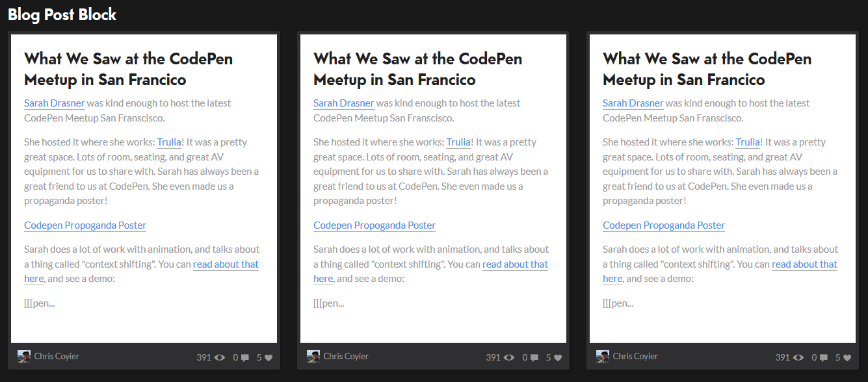Like the second blog post via heart icon

[558, 358]
